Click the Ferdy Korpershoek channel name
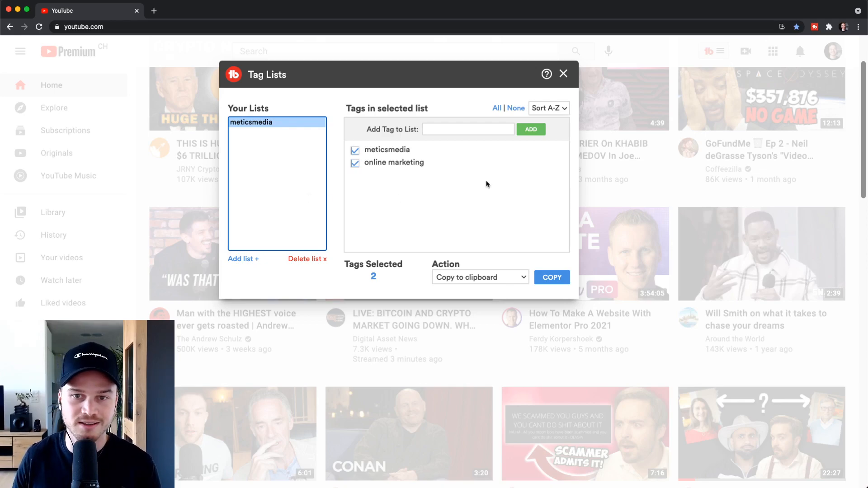The image size is (868, 488). (x=561, y=339)
